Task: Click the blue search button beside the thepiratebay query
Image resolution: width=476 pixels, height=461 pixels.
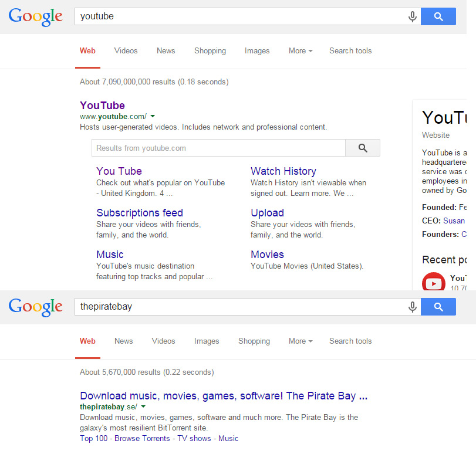Action: point(438,307)
